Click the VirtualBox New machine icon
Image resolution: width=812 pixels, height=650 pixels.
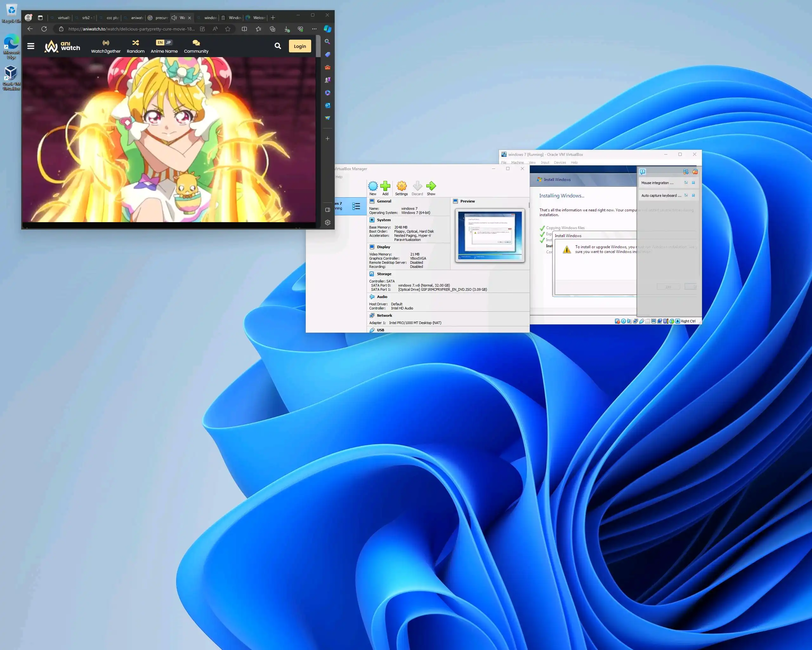point(372,187)
